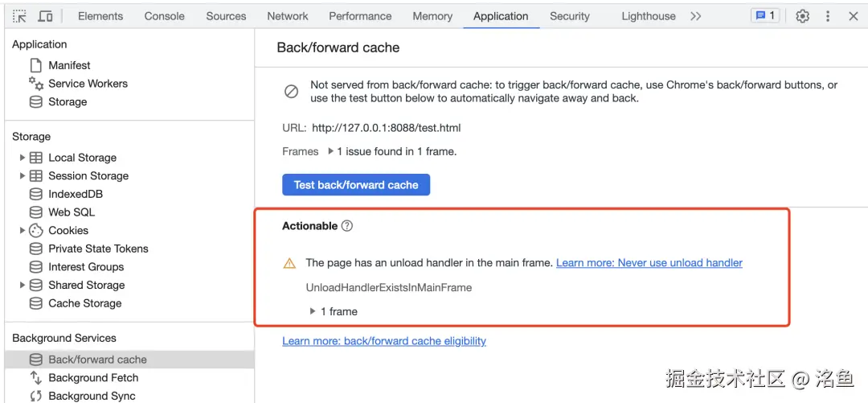The image size is (868, 403).
Task: Click the inspect element picker icon
Action: 19,16
